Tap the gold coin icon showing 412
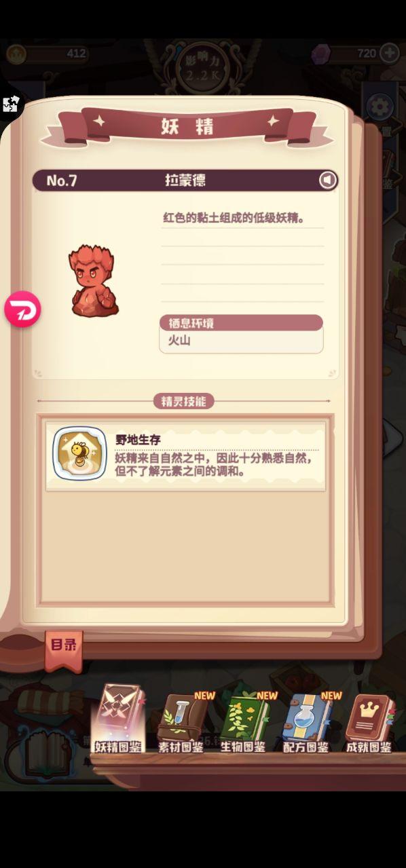 (x=16, y=54)
